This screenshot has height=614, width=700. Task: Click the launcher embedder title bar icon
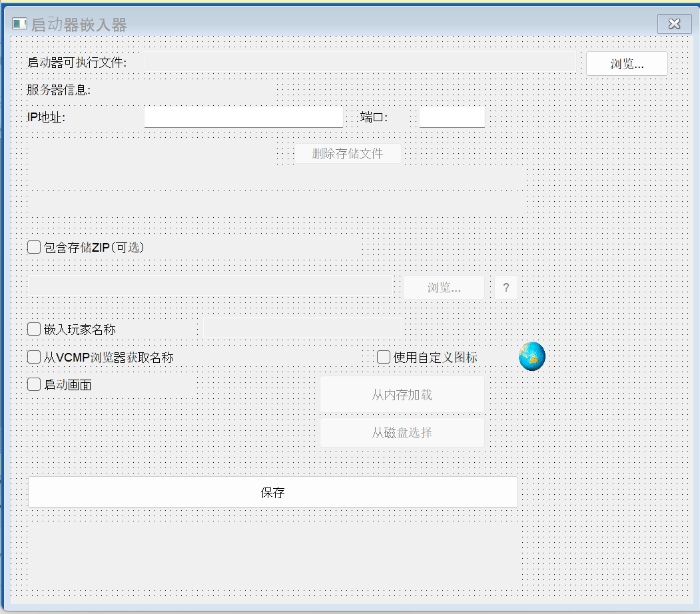coord(18,23)
